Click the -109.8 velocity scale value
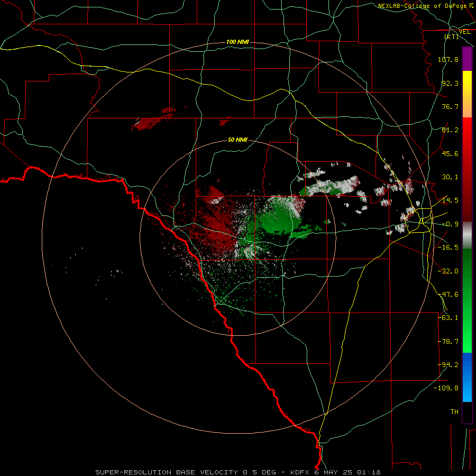Viewport: 476px width, 476px height. point(446,388)
